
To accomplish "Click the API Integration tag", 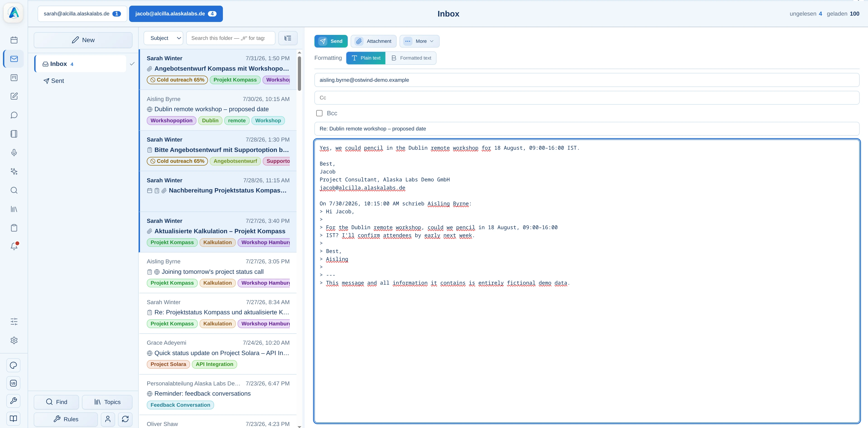I will 214,364.
